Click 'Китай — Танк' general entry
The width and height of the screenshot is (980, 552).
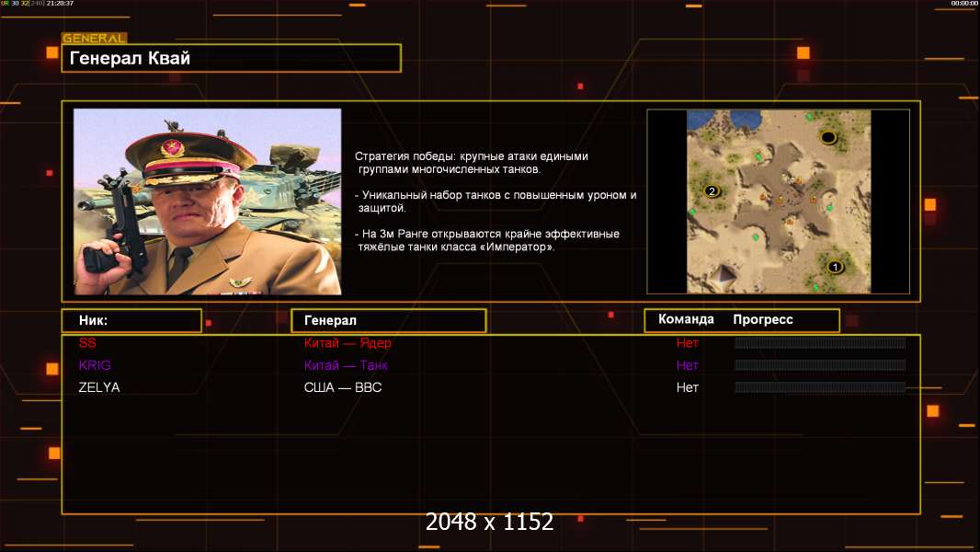[x=346, y=365]
